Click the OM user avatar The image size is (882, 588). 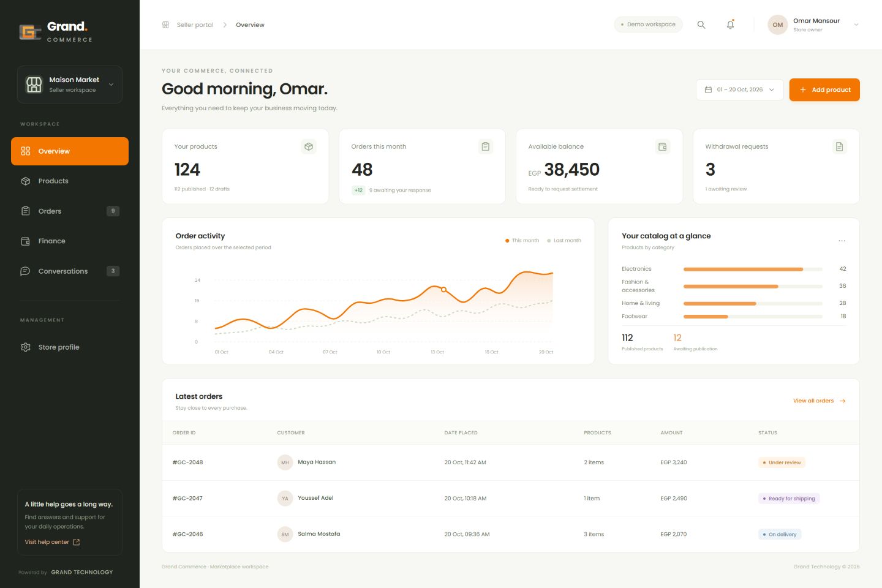click(778, 24)
